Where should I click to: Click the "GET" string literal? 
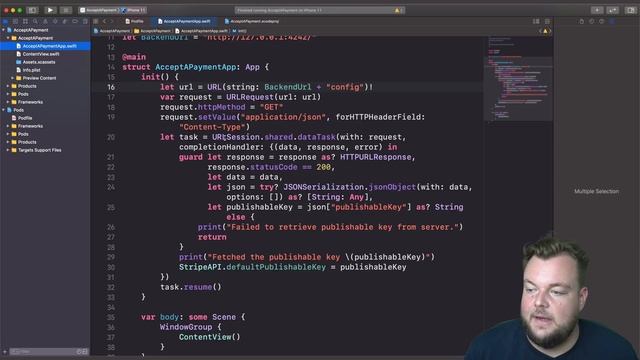pyautogui.click(x=271, y=107)
